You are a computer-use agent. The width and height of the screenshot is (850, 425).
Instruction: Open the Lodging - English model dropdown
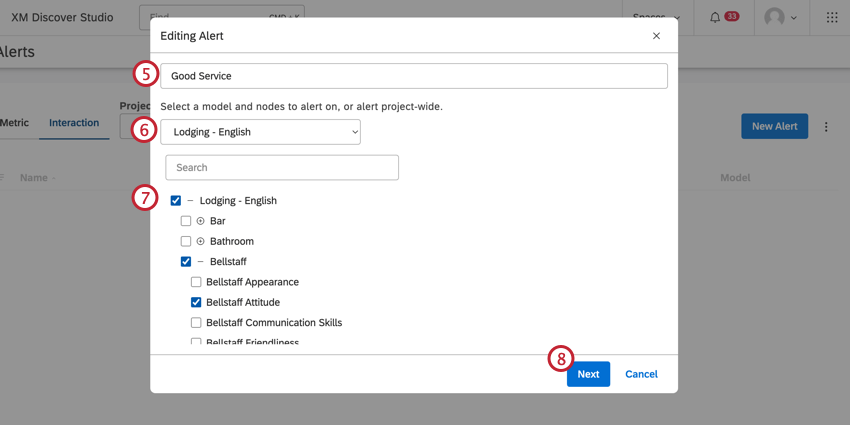[x=260, y=132]
